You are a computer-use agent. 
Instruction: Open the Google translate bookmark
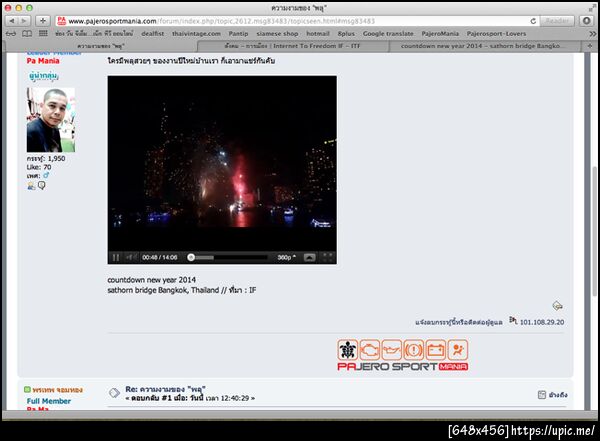coord(388,34)
